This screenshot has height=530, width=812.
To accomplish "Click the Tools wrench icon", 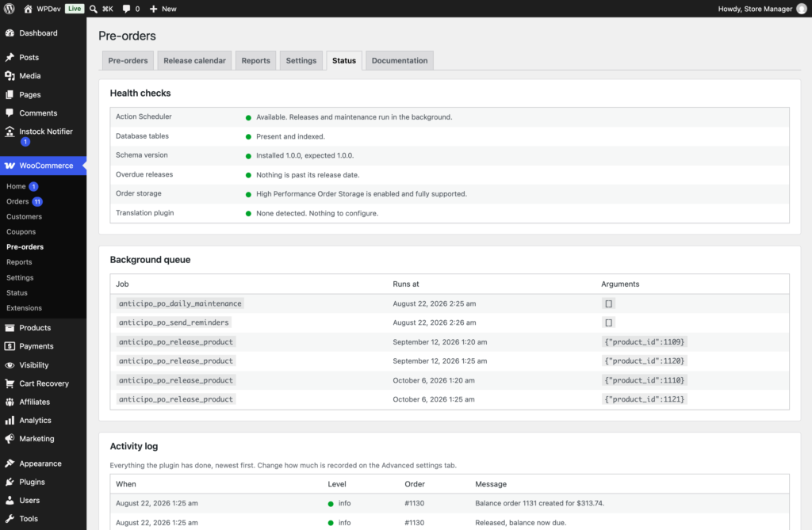I will tap(10, 519).
